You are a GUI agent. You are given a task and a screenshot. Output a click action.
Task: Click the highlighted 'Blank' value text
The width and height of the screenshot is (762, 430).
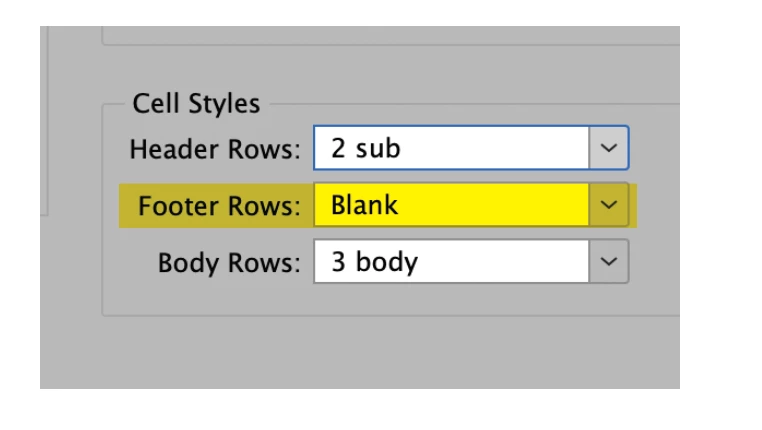[x=364, y=206]
